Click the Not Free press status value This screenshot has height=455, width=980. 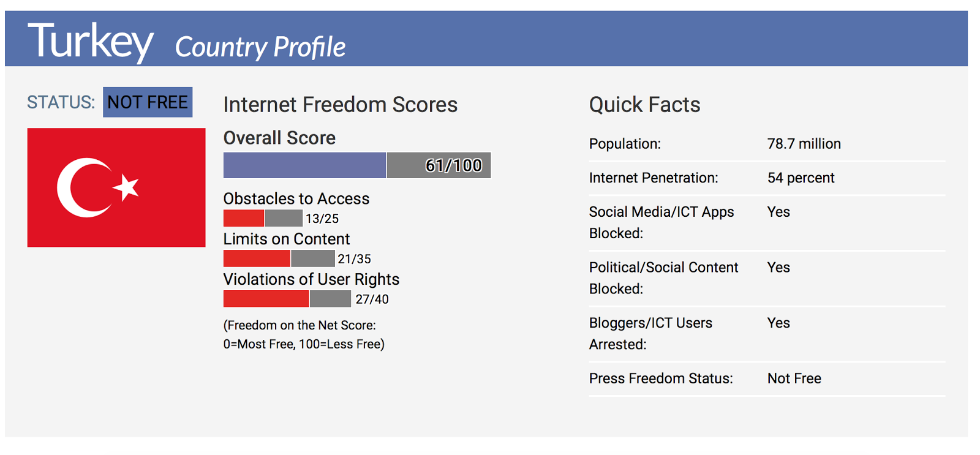click(794, 378)
